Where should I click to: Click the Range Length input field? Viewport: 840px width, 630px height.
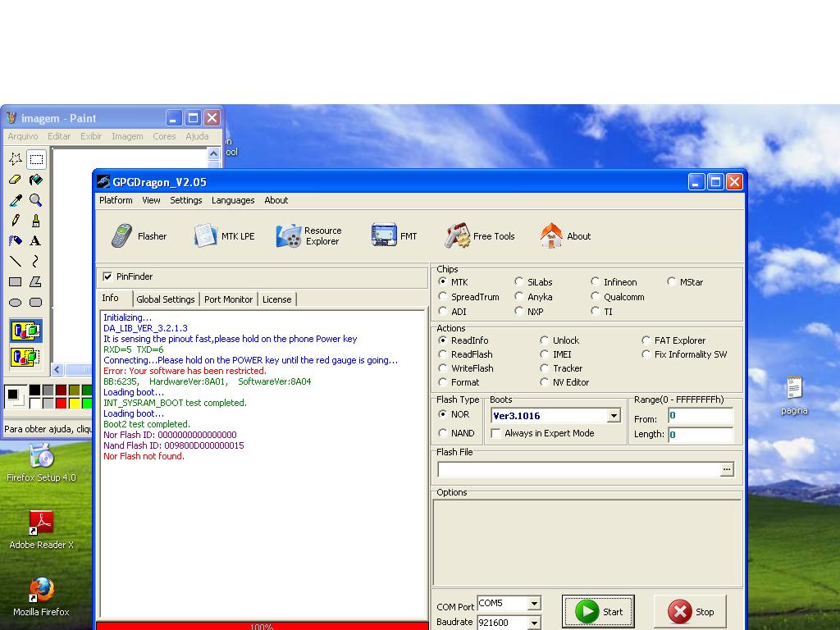point(701,435)
